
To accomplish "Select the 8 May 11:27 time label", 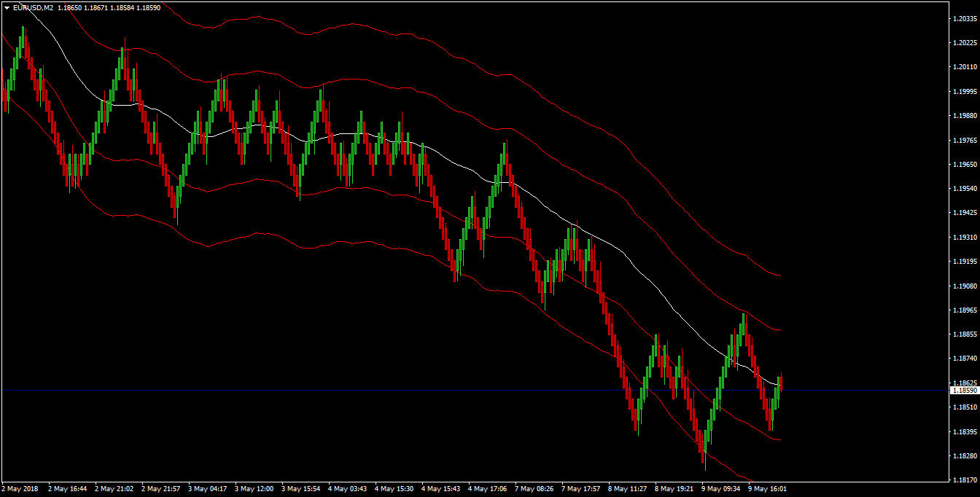I will 627,489.
